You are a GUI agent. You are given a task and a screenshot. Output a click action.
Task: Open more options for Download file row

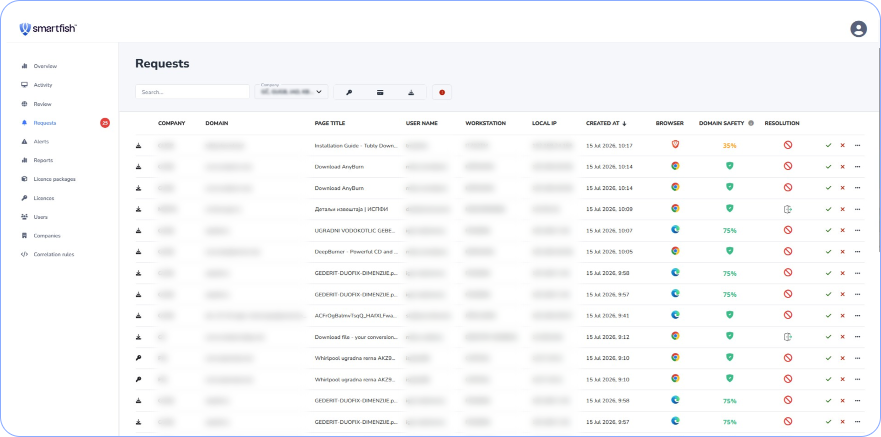pyautogui.click(x=857, y=337)
